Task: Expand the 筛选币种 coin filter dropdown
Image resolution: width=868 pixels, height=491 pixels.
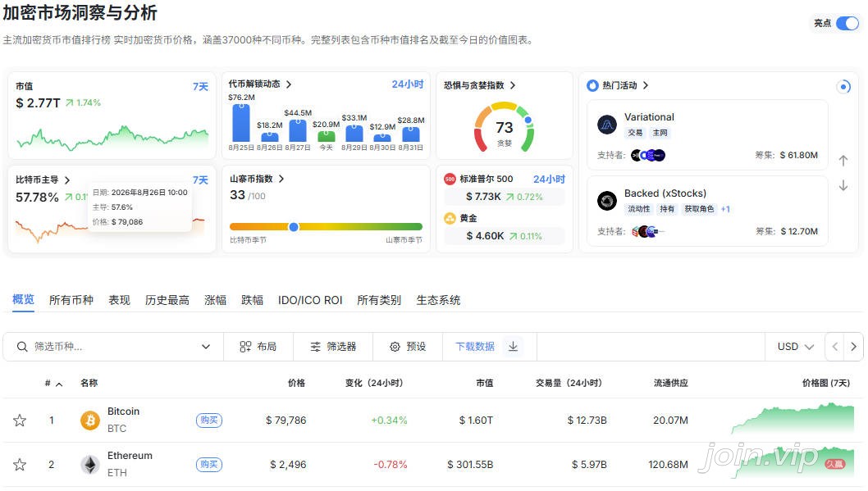Action: 206,347
